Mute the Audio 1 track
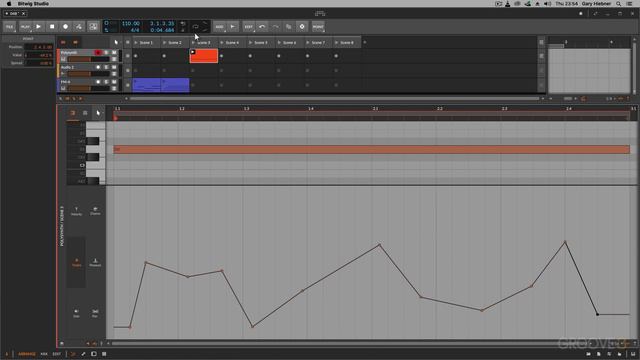Viewport: 640px width, 360px height. 114,67
